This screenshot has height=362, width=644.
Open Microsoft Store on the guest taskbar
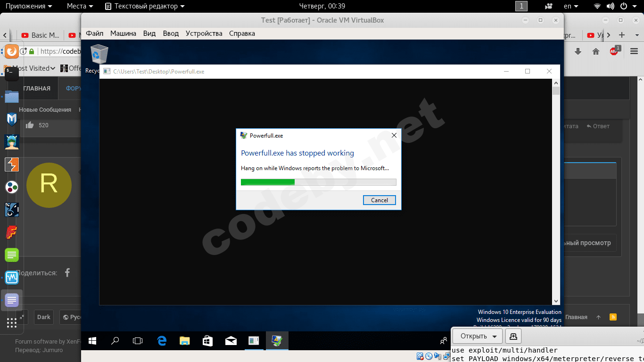click(x=207, y=341)
